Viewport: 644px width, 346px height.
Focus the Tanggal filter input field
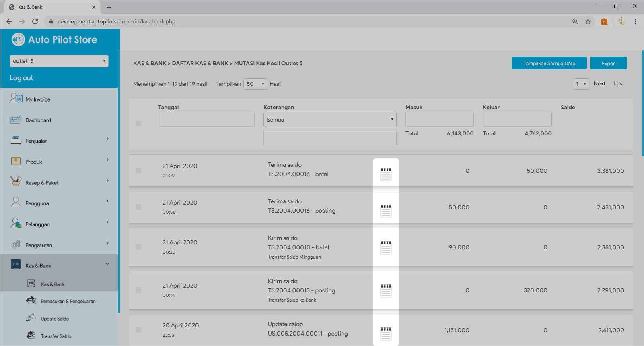206,119
